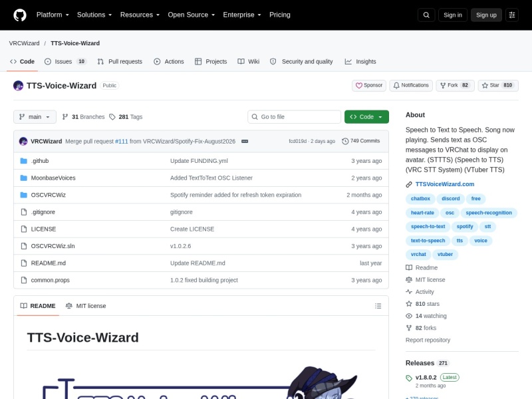Open the GitHub homepage logo
The height and width of the screenshot is (399, 532).
pos(20,15)
